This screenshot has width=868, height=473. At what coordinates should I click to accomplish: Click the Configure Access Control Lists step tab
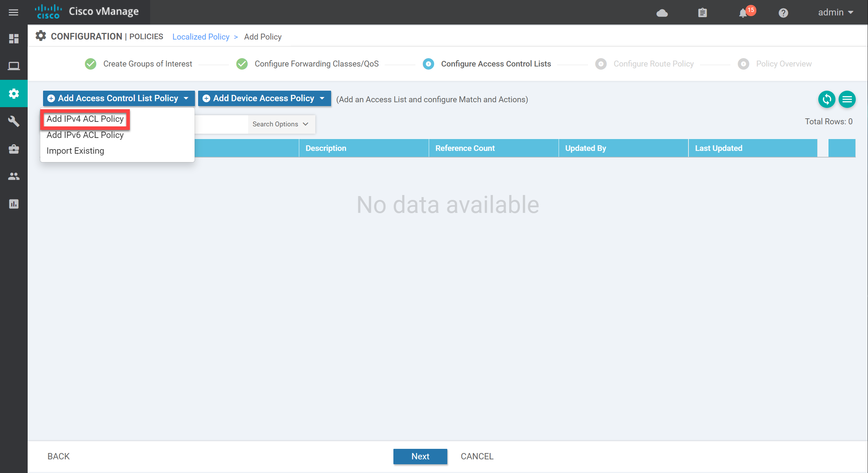pos(496,63)
